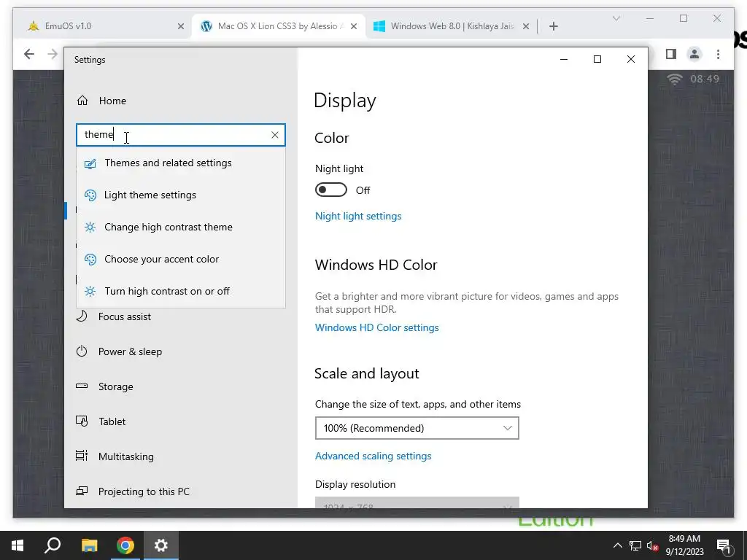Open Windows HD Color settings link

click(377, 327)
